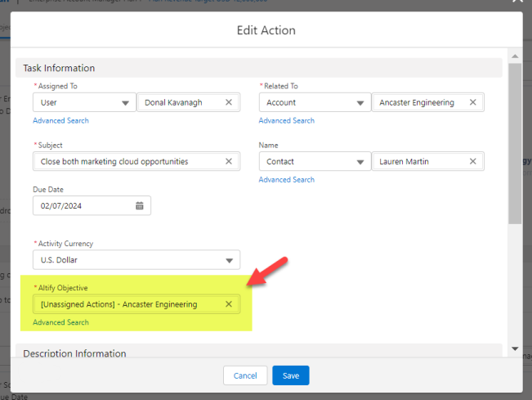Click the Activity Currency label
The width and height of the screenshot is (532, 400).
[65, 244]
